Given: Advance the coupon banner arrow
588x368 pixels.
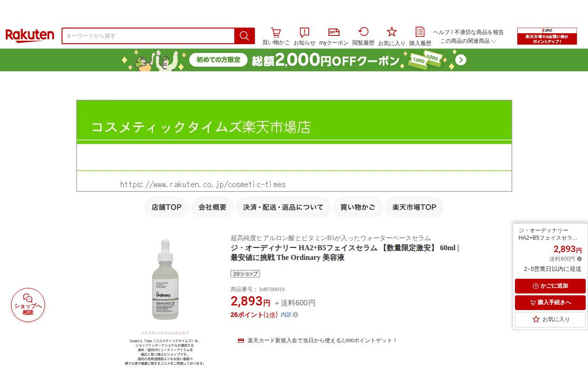Looking at the screenshot, I should point(461,60).
